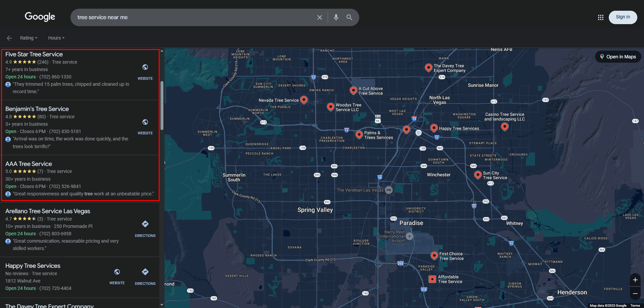Select Nevada Tree Service map pin
644x308 pixels.
coord(304,100)
